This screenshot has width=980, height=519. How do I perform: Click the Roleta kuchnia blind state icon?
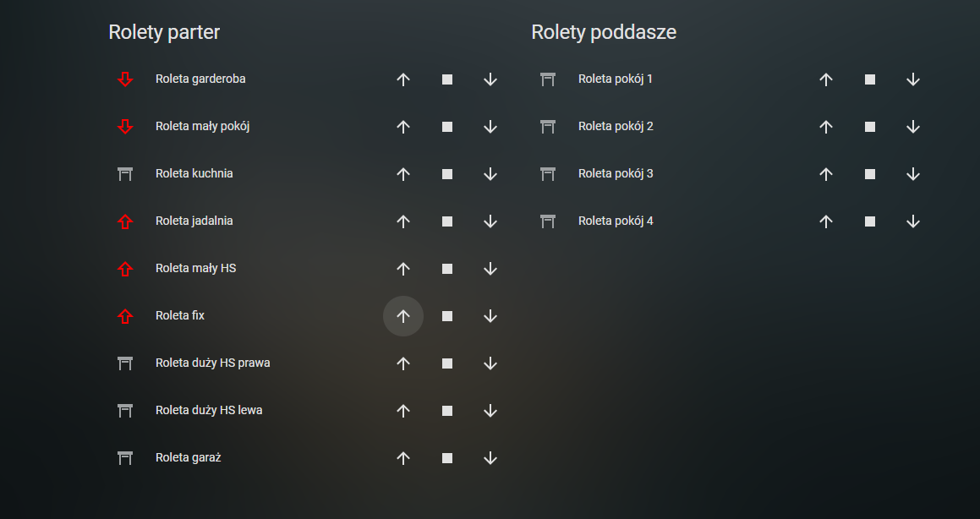[125, 174]
